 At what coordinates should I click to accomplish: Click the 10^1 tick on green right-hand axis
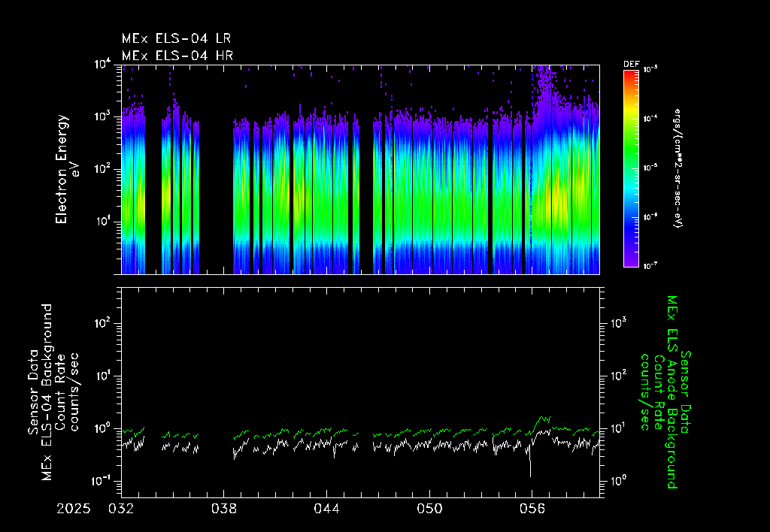(619, 428)
